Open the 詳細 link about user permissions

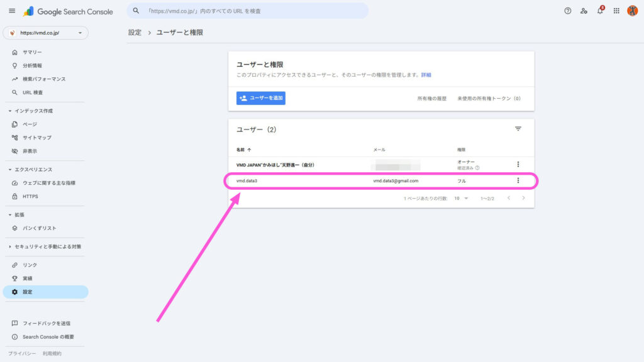427,74
